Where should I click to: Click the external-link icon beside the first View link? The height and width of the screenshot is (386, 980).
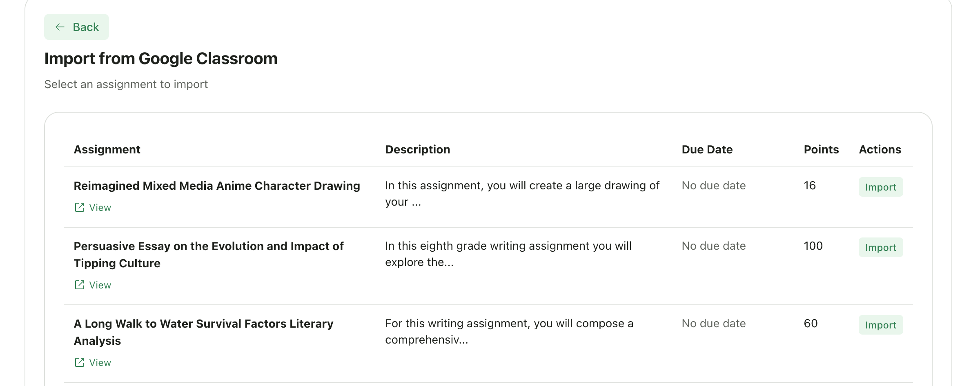[80, 207]
